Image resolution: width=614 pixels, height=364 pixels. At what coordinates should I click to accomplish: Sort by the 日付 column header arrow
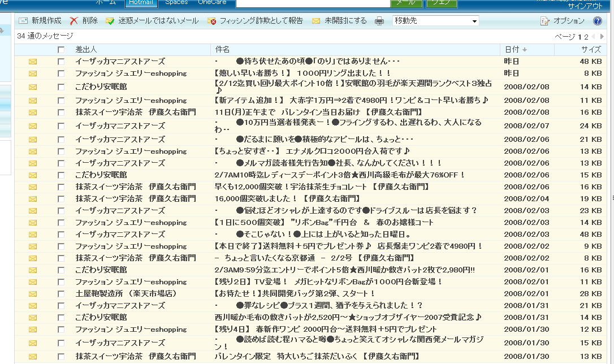[525, 50]
